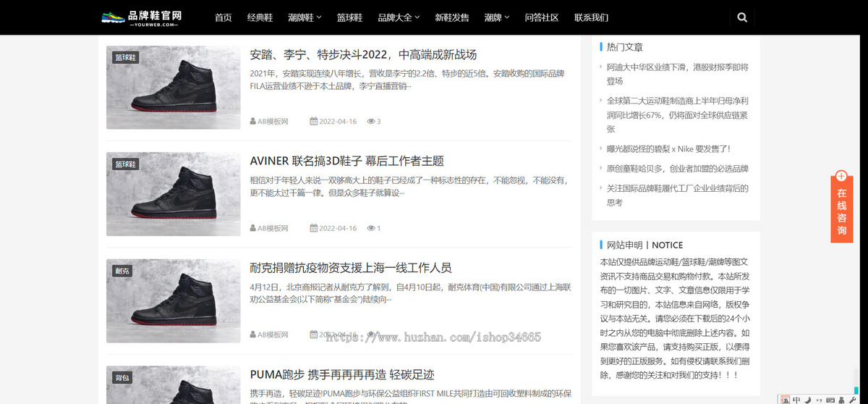Toggle IME punctuation mode icon
Image resolution: width=868 pixels, height=404 pixels.
point(817,400)
